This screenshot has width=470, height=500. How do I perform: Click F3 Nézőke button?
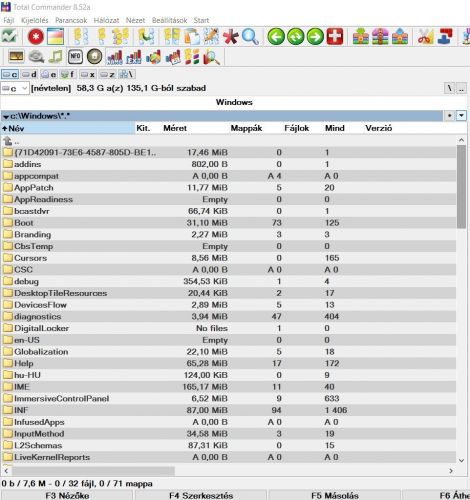coord(67,495)
